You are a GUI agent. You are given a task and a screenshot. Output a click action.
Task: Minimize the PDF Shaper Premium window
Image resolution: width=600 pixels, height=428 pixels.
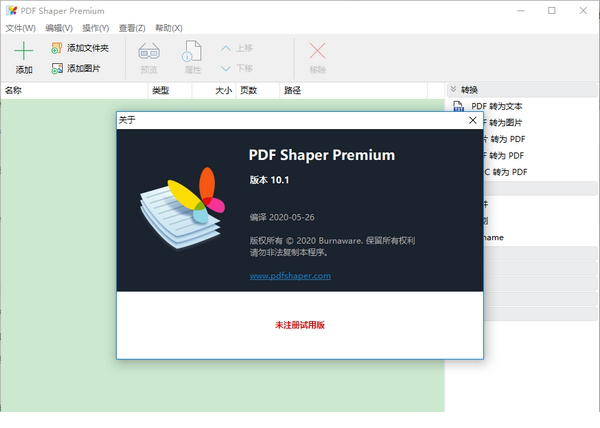[x=521, y=11]
